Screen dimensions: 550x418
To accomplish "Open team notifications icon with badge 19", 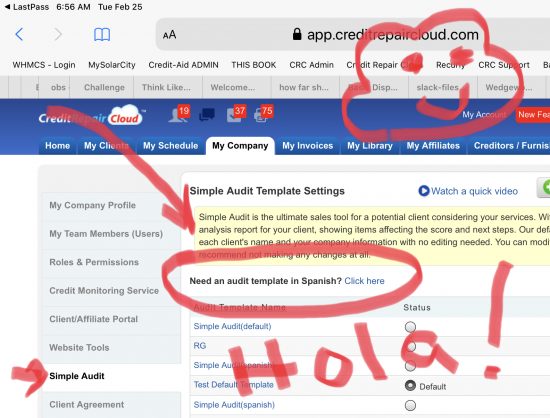I will tap(179, 114).
